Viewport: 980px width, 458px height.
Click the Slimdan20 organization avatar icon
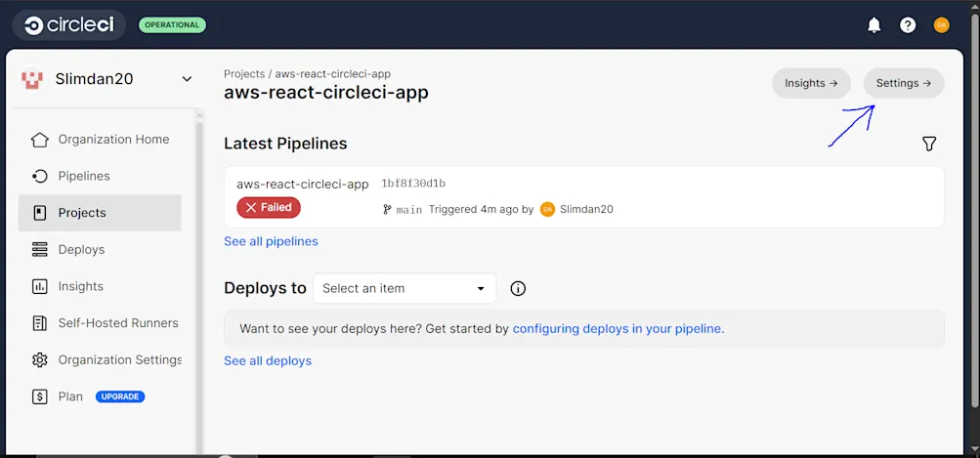click(32, 79)
